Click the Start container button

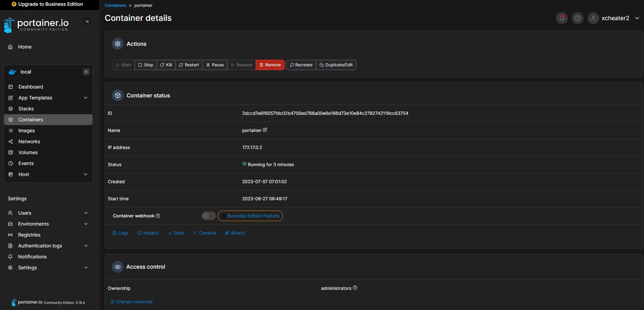click(x=123, y=65)
